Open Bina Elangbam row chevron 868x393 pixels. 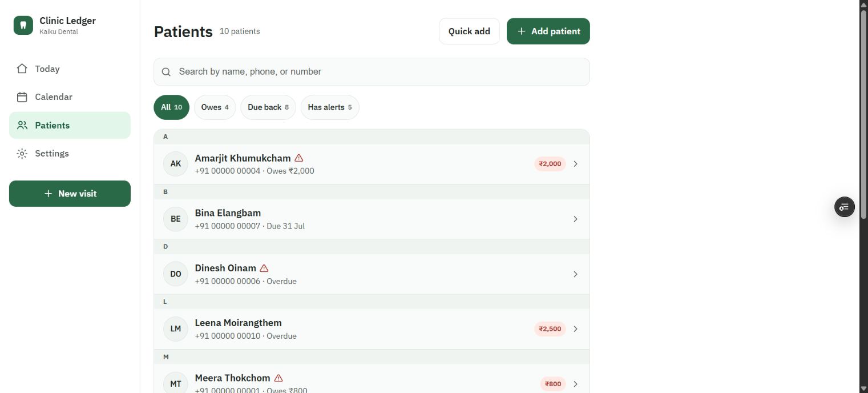575,219
